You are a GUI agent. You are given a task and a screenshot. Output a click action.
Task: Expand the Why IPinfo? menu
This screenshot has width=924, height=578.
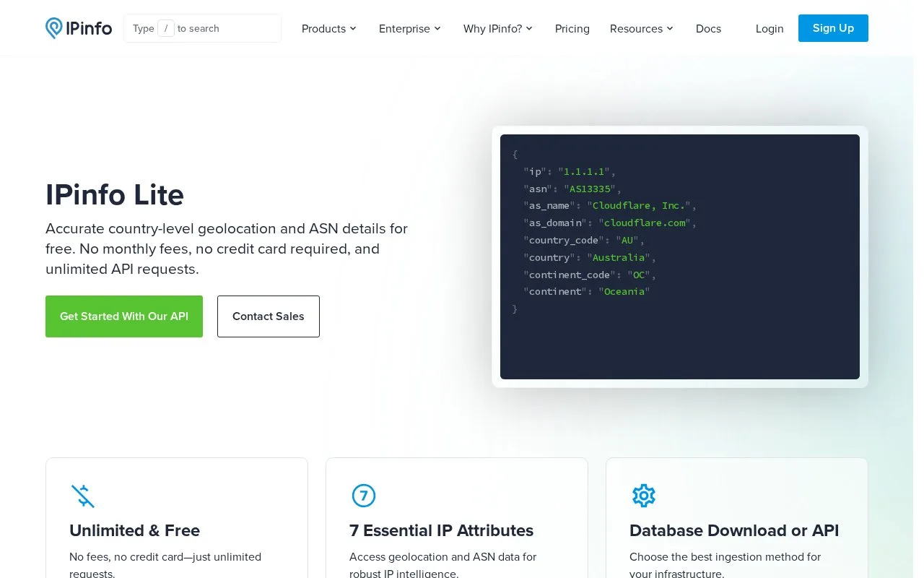coord(498,28)
